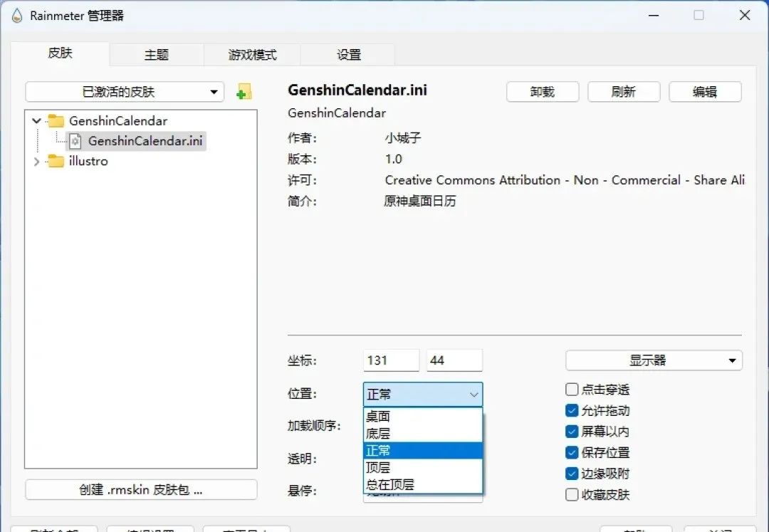The image size is (769, 532).
Task: Choose 顶层 from position list
Action: [x=423, y=467]
